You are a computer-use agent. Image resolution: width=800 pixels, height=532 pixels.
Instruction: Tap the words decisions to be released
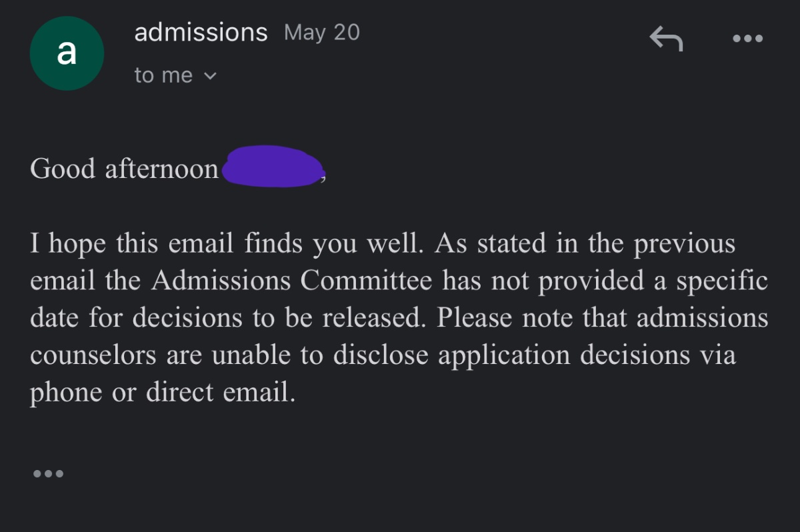point(279,319)
